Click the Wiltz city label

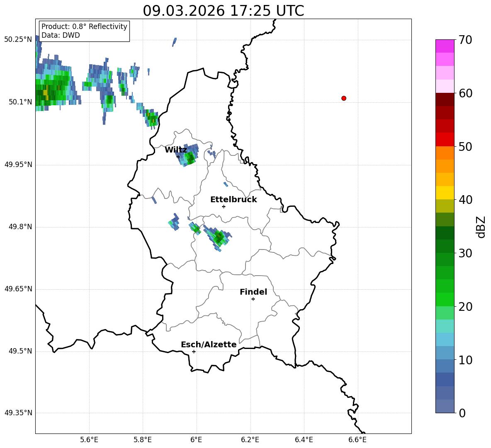(176, 150)
